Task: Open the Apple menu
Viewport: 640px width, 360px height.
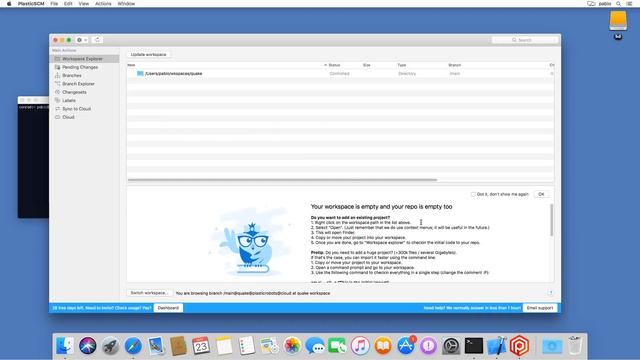Action: coord(9,4)
